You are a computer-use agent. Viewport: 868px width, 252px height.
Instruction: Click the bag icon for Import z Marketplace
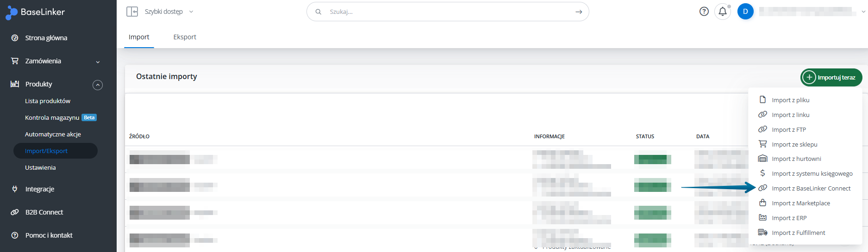(762, 203)
